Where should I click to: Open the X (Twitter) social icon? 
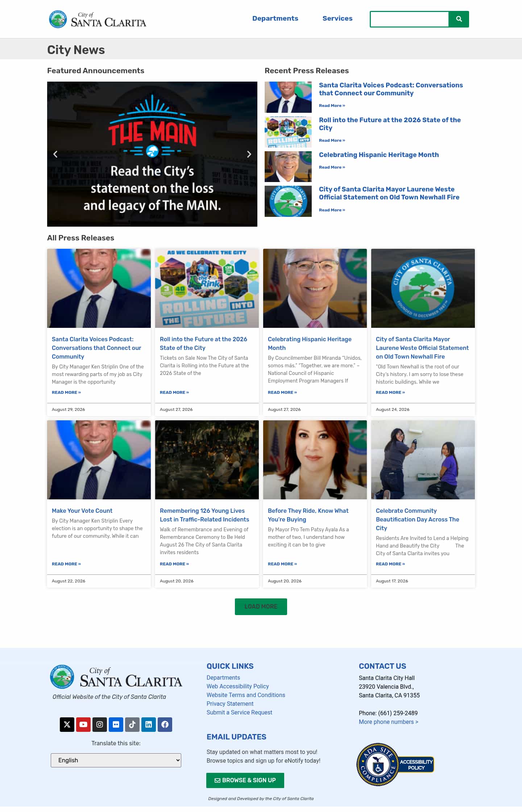[67, 724]
